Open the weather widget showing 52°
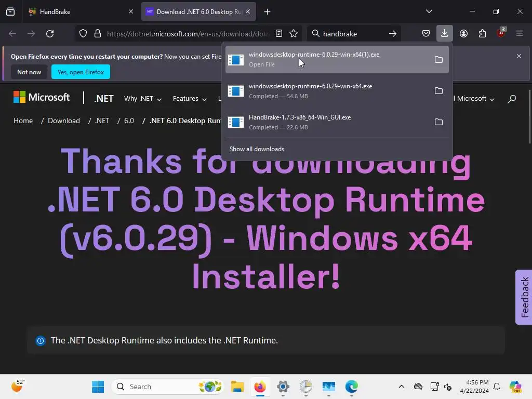The height and width of the screenshot is (399, 532). click(18, 386)
